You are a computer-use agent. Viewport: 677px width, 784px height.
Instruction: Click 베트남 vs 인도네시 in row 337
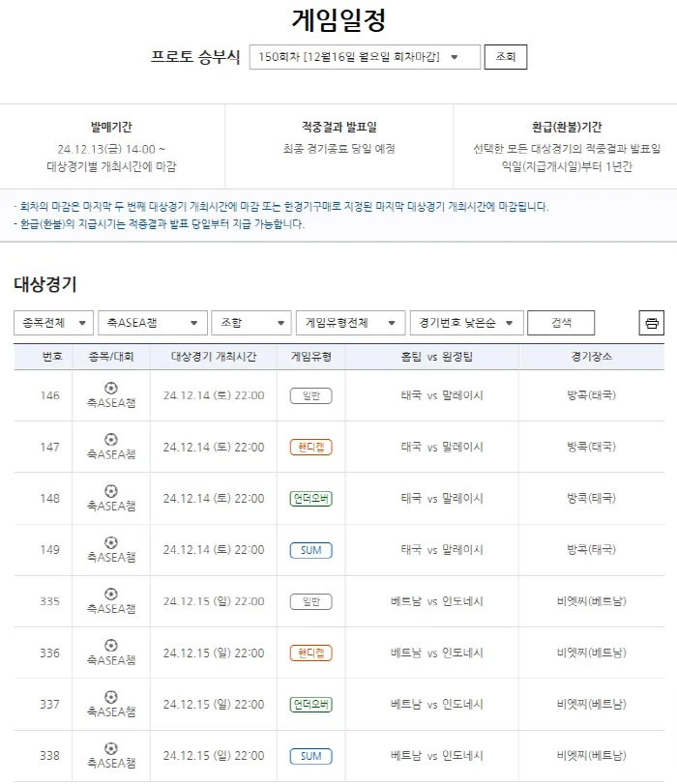click(437, 705)
